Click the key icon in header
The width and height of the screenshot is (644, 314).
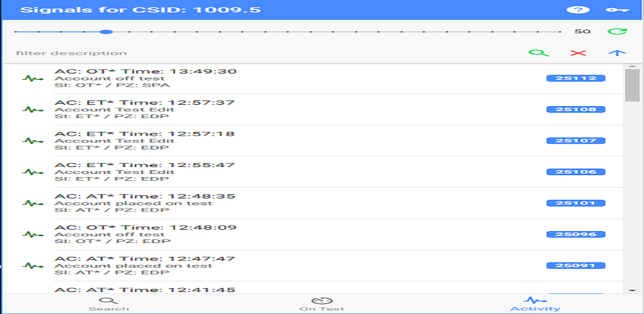tap(618, 10)
